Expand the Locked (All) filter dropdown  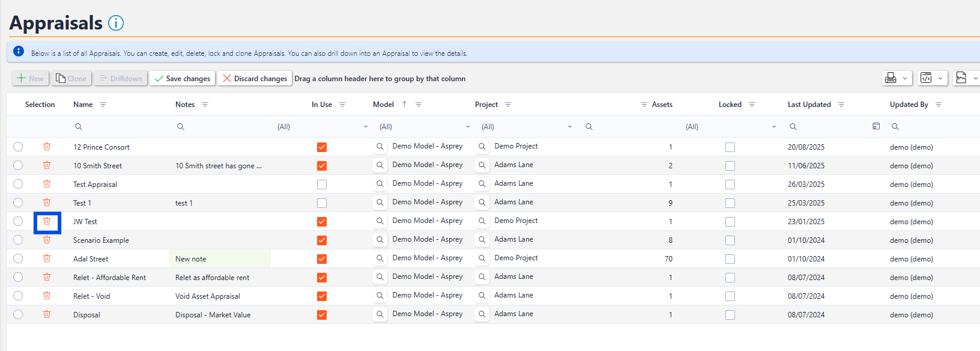pos(773,127)
